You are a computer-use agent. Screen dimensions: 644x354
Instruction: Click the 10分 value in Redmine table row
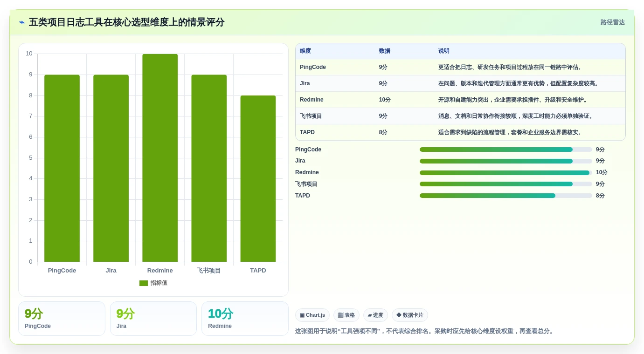point(385,100)
